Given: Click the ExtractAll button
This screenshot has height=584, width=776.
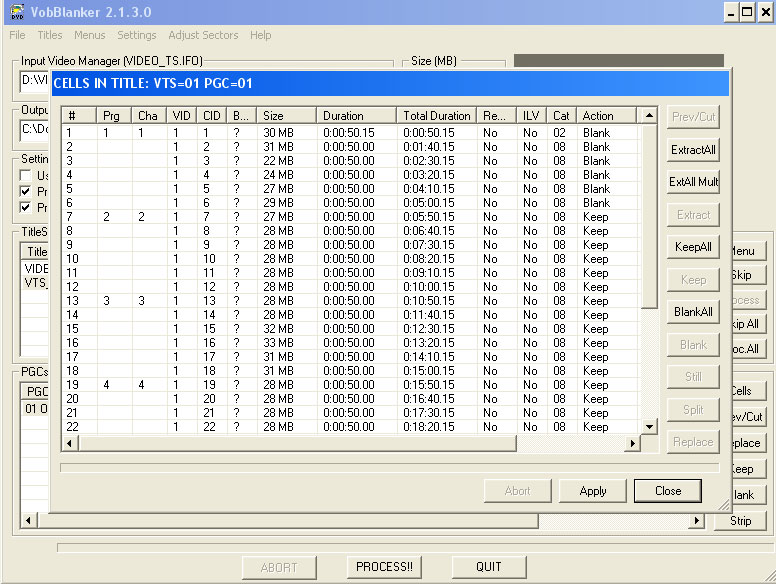Looking at the screenshot, I should (693, 150).
